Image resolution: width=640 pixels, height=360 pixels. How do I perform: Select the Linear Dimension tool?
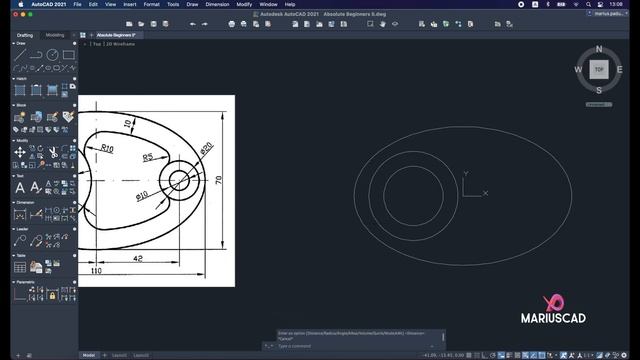pyautogui.click(x=20, y=214)
